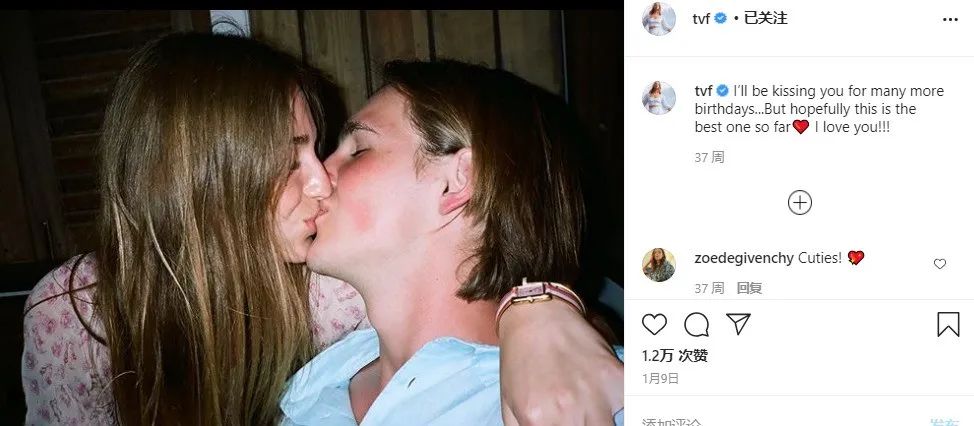Visit zoedegivenchy's profile via username
Viewport: 974px width, 426px height.
pyautogui.click(x=744, y=258)
